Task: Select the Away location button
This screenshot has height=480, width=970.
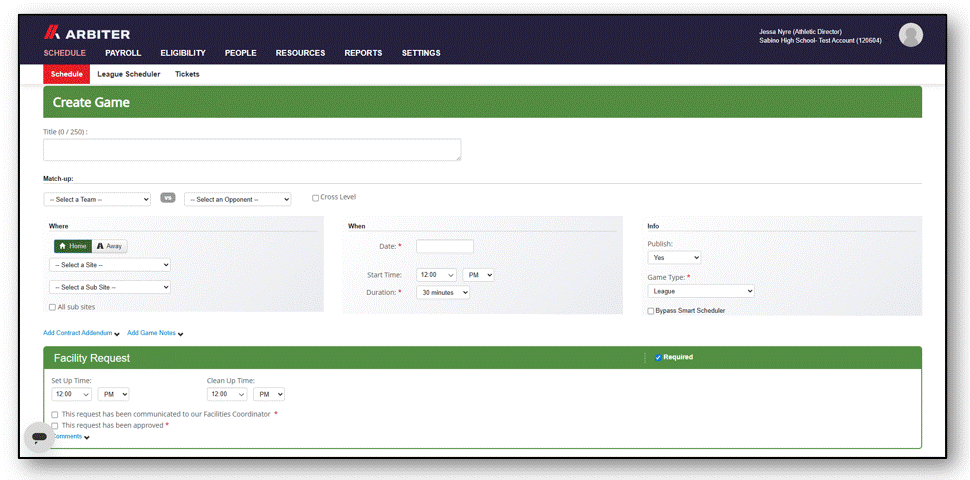Action: [x=110, y=246]
